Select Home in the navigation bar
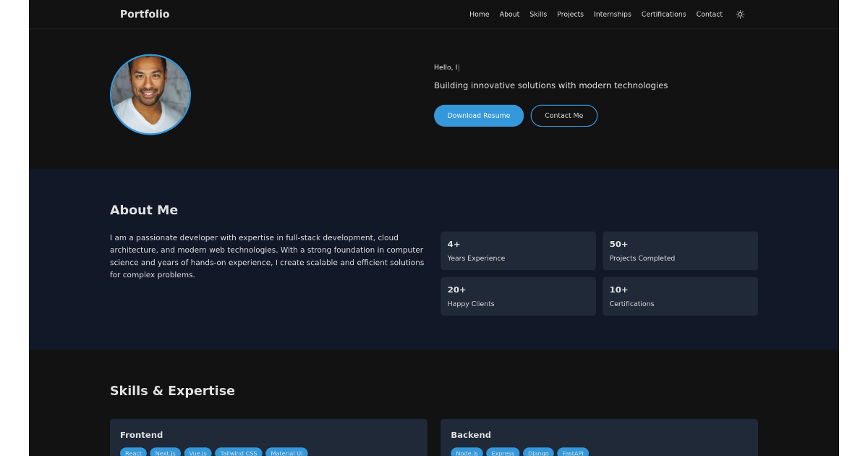 (479, 14)
